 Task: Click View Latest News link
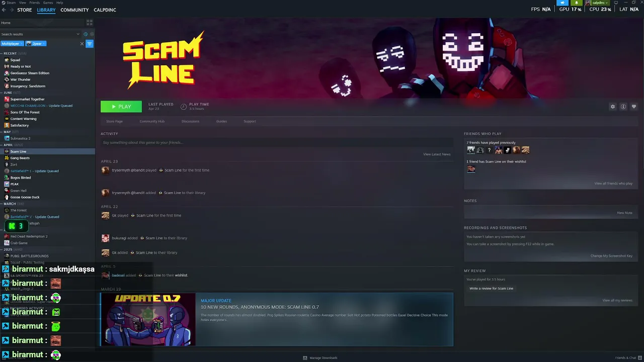click(x=437, y=154)
